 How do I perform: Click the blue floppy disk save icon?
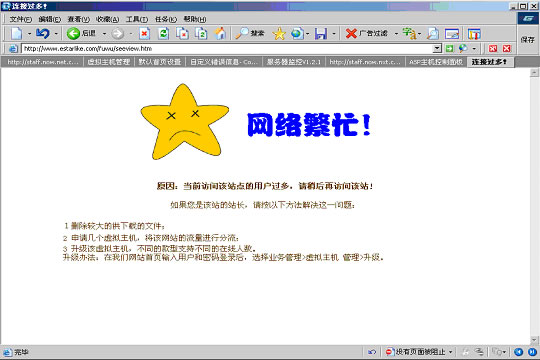pos(321,33)
